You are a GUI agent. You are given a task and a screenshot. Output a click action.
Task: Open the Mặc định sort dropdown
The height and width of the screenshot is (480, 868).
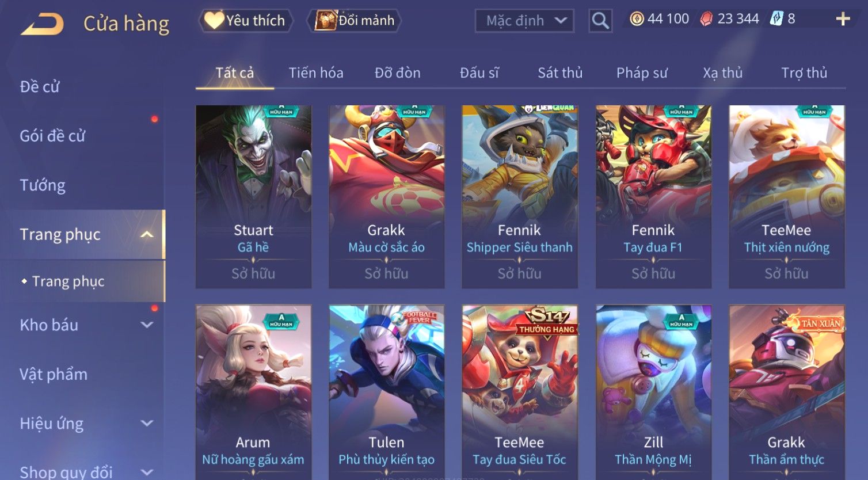[x=524, y=21]
